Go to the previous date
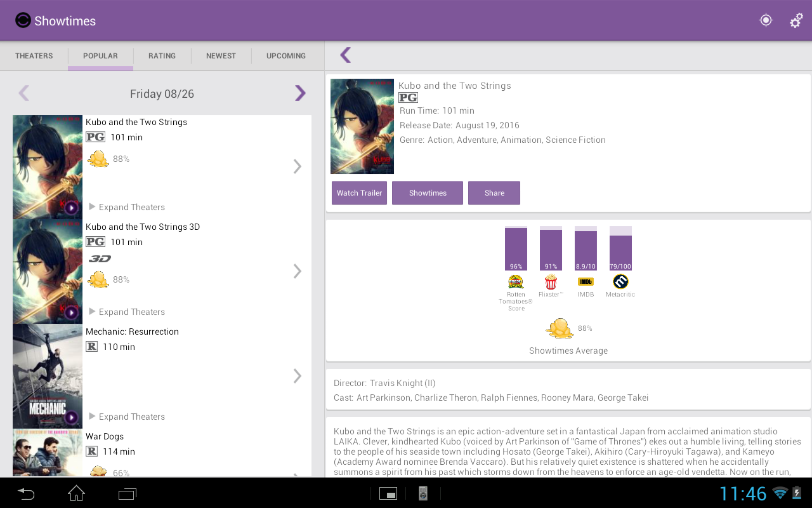 coord(24,93)
